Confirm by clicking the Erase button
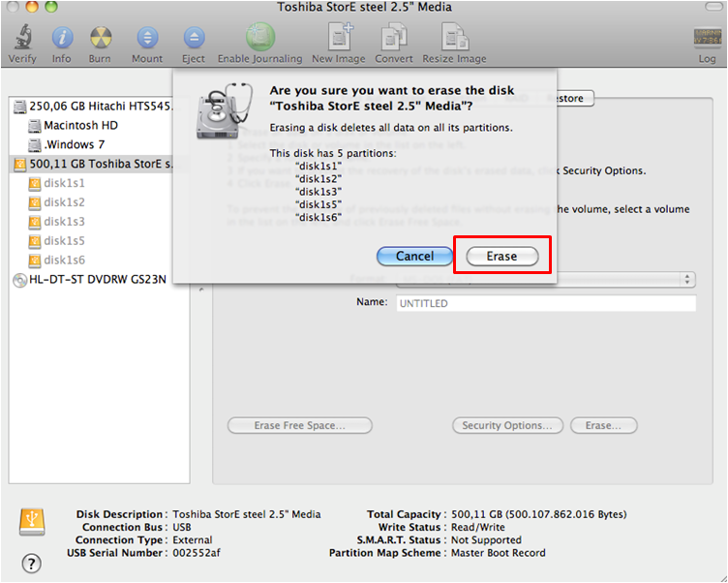 point(501,257)
